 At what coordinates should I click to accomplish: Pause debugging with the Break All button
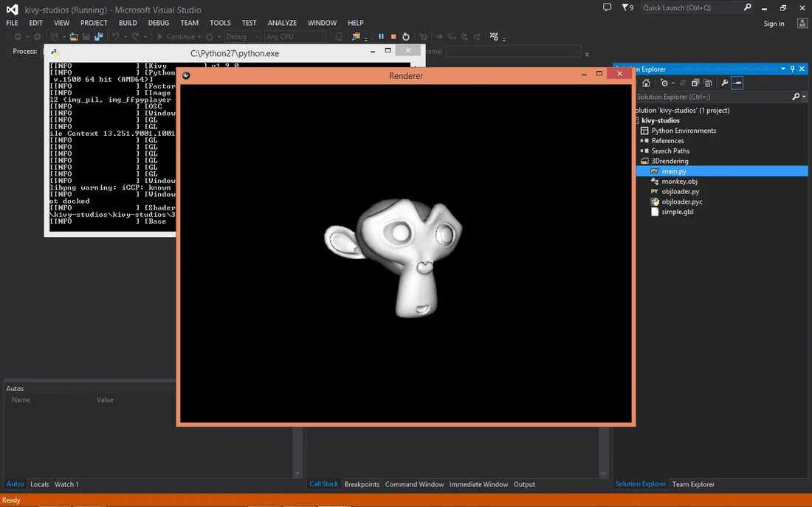(381, 37)
